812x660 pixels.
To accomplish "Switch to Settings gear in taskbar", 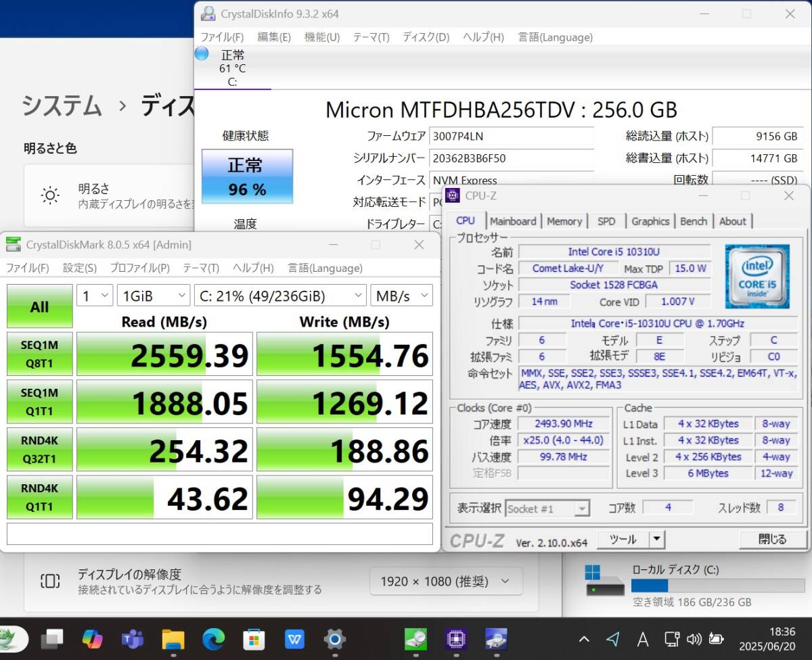I will [x=334, y=638].
